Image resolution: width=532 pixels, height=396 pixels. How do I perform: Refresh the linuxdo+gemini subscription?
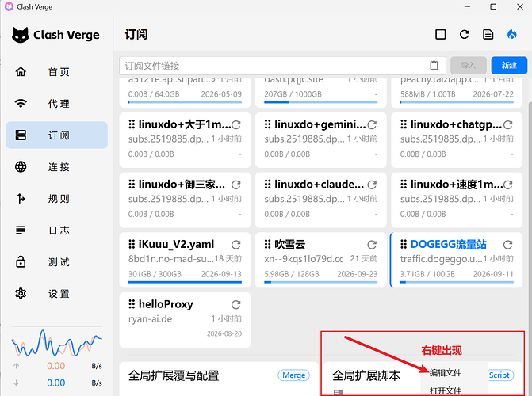click(x=372, y=125)
